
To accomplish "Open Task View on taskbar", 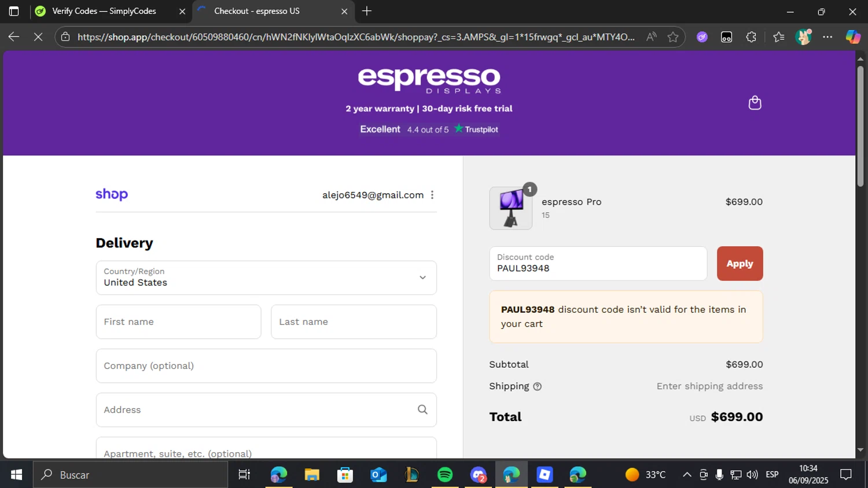I will pos(244,475).
